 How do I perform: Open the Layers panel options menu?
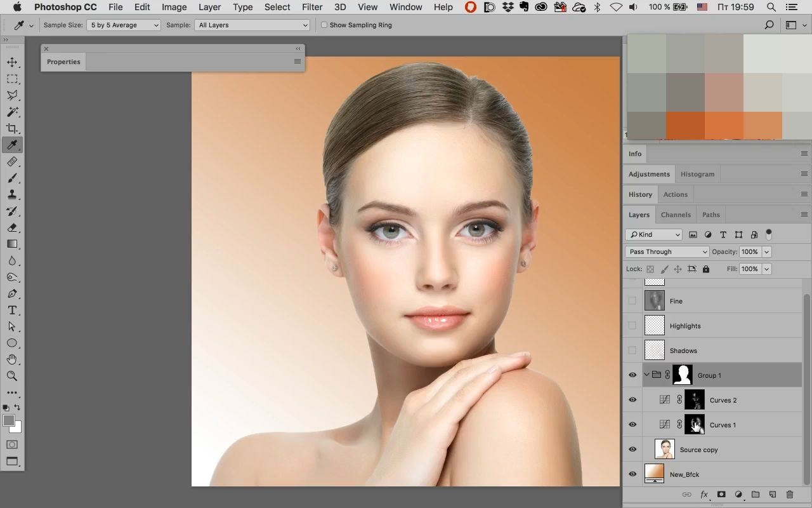coord(804,215)
